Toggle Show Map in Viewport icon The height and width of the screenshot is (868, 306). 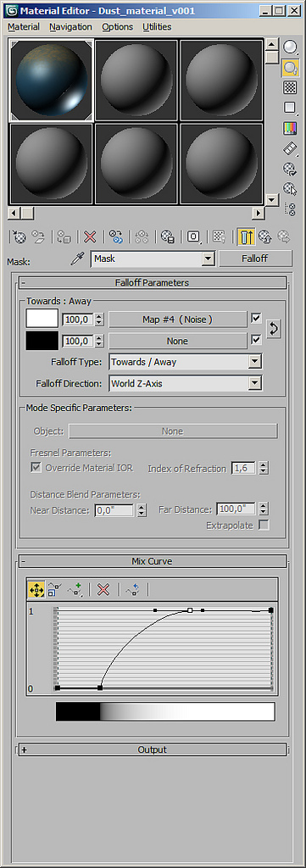220,237
